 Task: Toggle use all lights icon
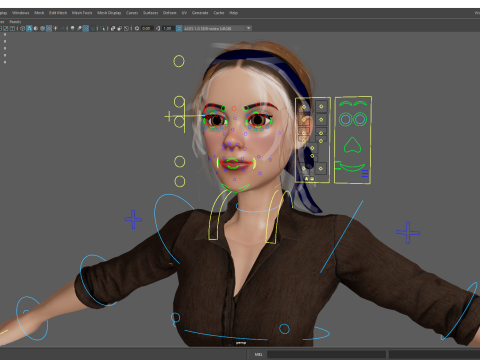coord(55,28)
